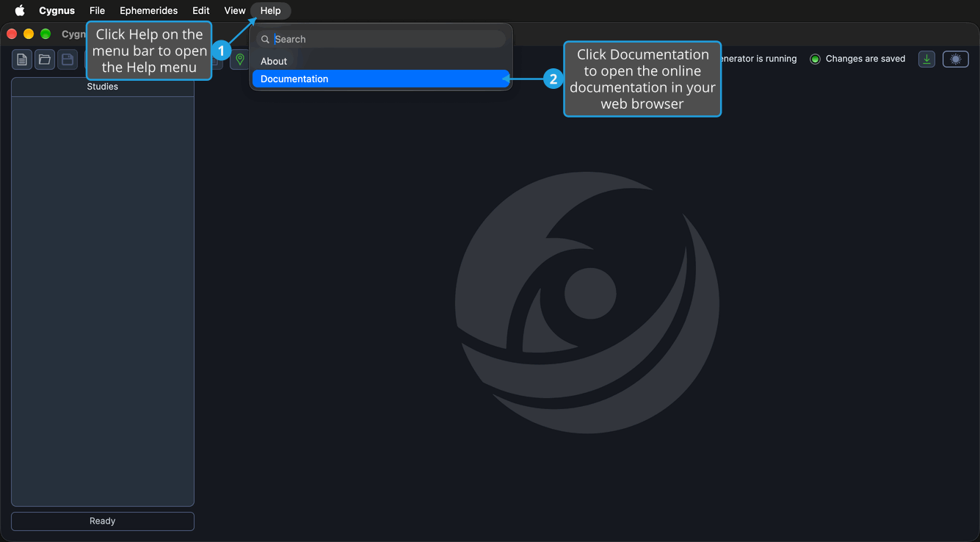Open the View menu

[x=235, y=11]
